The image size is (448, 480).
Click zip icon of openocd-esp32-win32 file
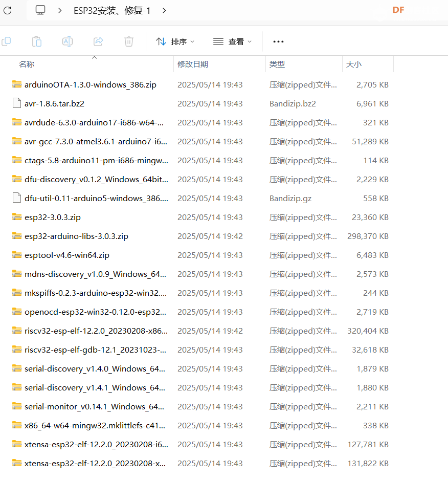point(17,311)
